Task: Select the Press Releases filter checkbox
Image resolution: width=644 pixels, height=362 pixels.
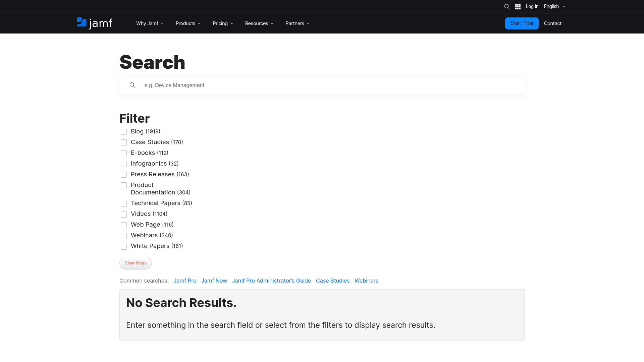Action: click(124, 175)
